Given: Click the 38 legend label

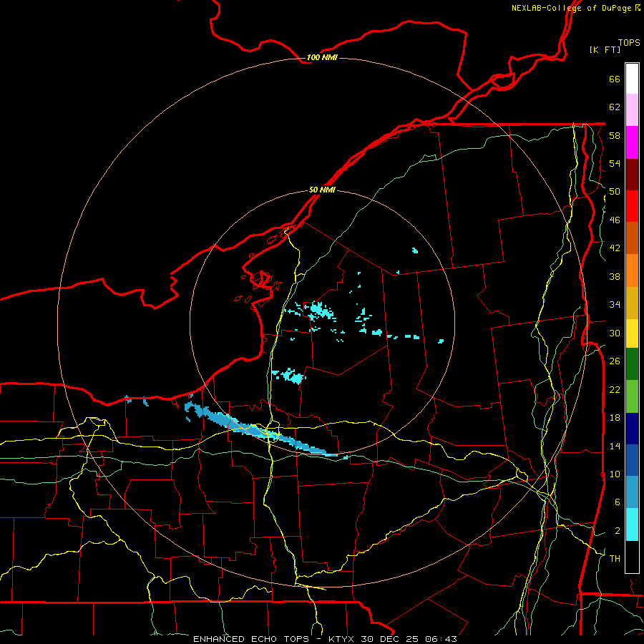Looking at the screenshot, I should (x=615, y=276).
